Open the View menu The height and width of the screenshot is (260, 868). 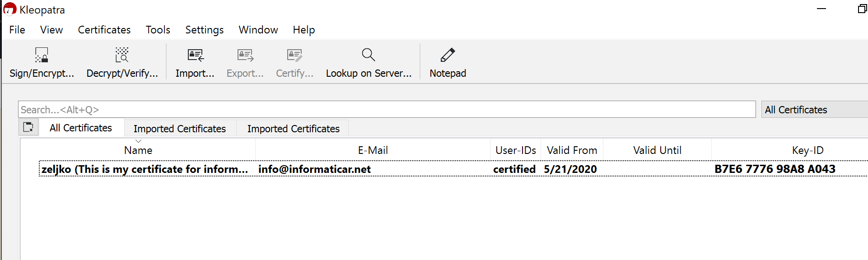(x=51, y=30)
